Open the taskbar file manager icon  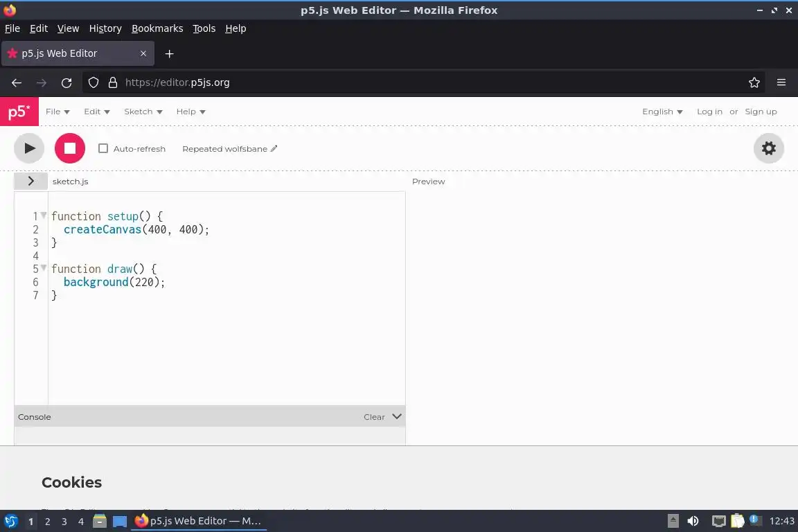point(100,521)
